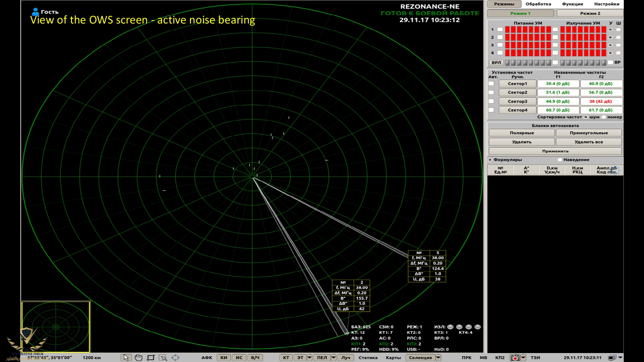Screen dimensions: 644x362
Task: Click the Прямоугольные blank button
Action: tap(589, 133)
